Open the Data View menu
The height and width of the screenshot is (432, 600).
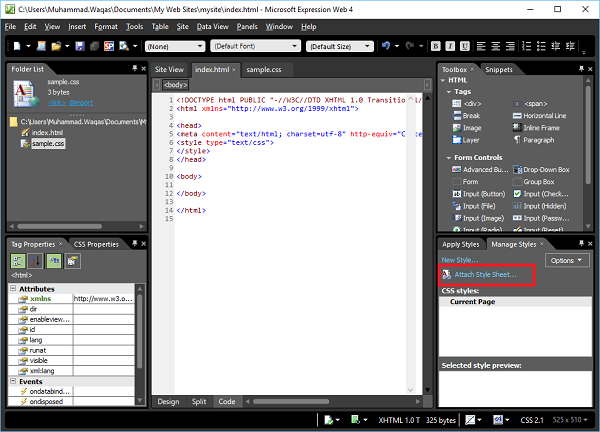(x=211, y=26)
